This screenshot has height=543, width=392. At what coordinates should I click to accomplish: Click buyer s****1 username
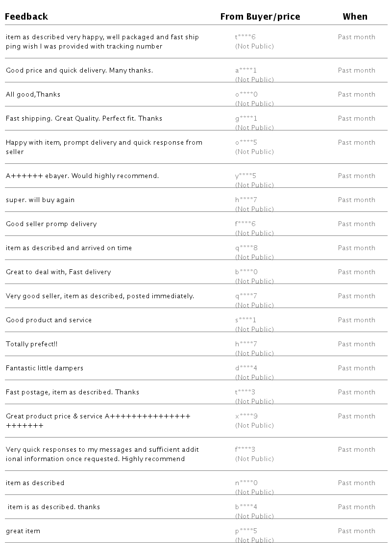[246, 320]
